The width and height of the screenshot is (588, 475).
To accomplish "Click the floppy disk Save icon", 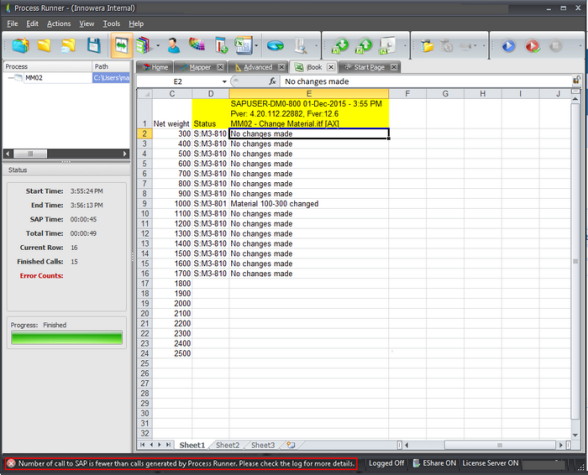I will pyautogui.click(x=94, y=46).
